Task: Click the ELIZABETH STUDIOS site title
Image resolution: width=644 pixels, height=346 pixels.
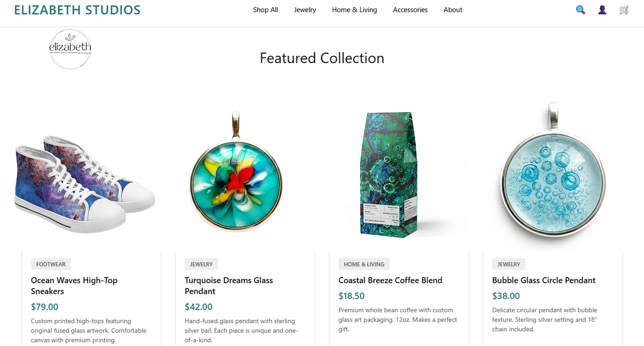Action: coord(77,10)
